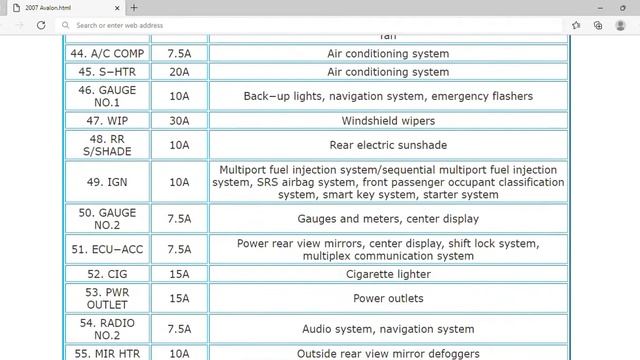Open a new tab with plus button
This screenshot has width=640, height=360.
pyautogui.click(x=134, y=8)
